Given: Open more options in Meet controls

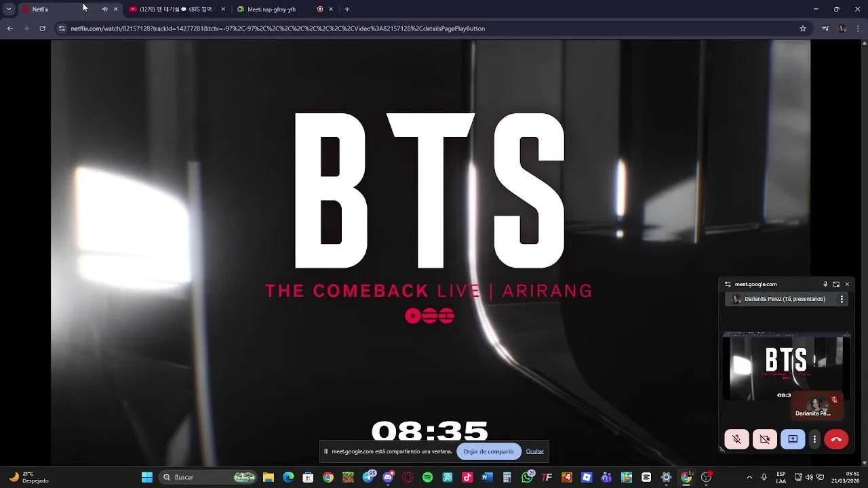Looking at the screenshot, I should pos(814,439).
